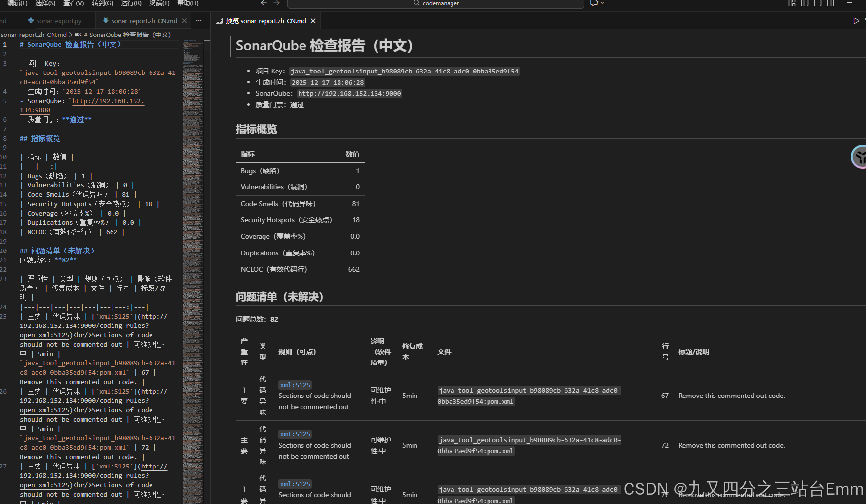Image resolution: width=866 pixels, height=504 pixels.
Task: Click the Security Hotspots（安全热点）table row
Action: click(300, 220)
